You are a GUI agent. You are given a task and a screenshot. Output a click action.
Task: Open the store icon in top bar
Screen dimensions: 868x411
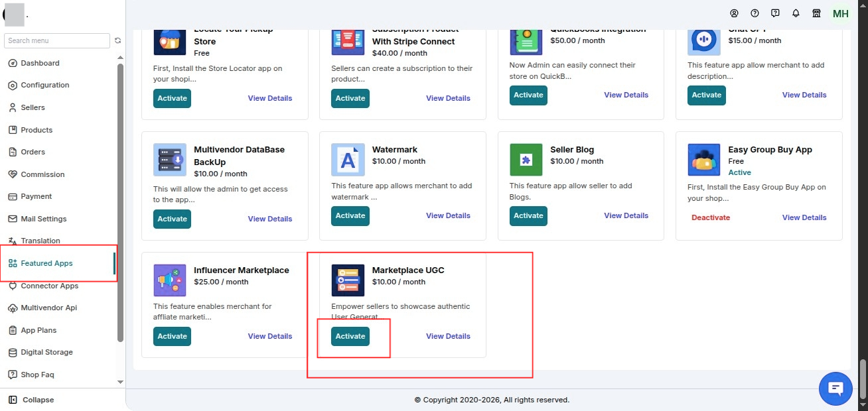click(816, 13)
